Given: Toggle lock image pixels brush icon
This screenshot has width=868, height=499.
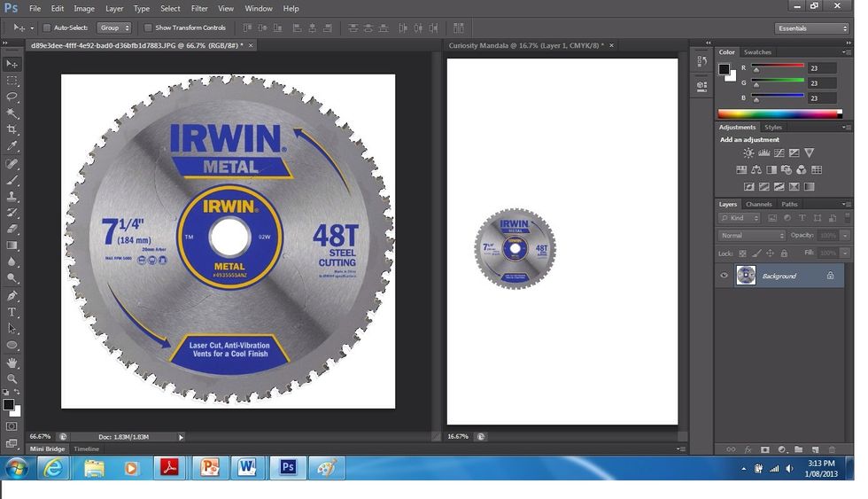Looking at the screenshot, I should [756, 253].
